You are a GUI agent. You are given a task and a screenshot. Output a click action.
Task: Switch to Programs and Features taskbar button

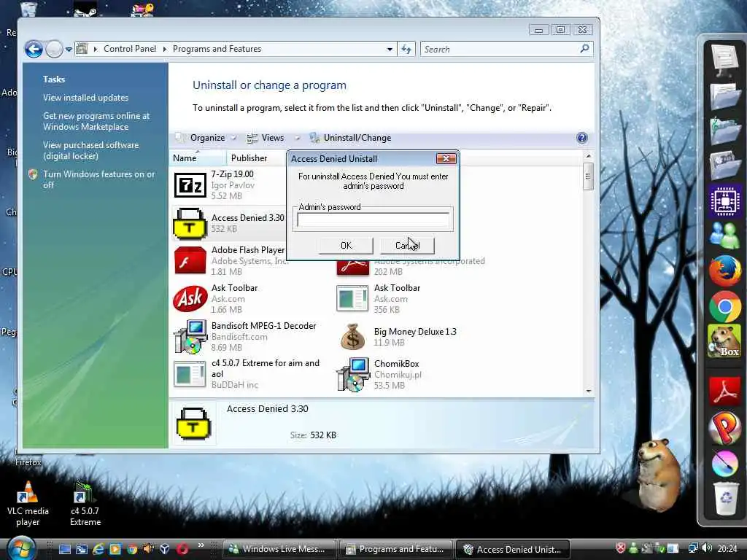pos(396,549)
